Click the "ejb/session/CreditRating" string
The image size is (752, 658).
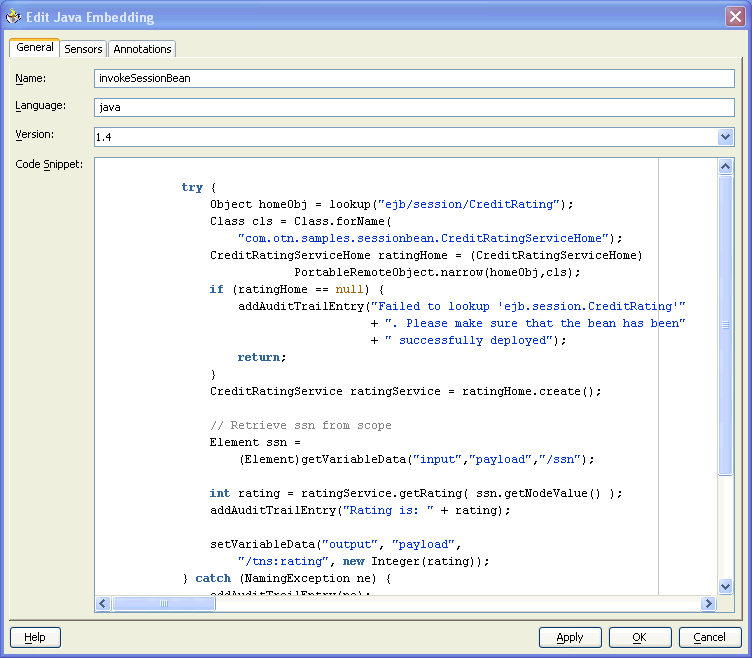coord(469,204)
